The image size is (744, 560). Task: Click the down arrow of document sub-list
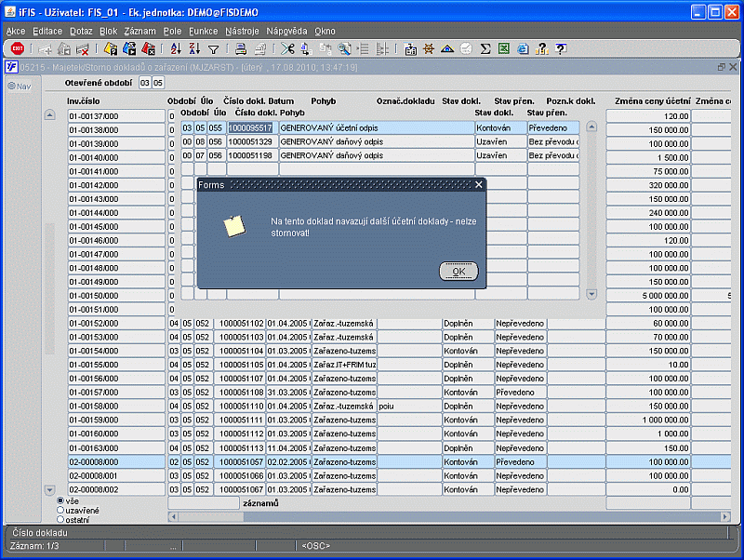pos(591,294)
